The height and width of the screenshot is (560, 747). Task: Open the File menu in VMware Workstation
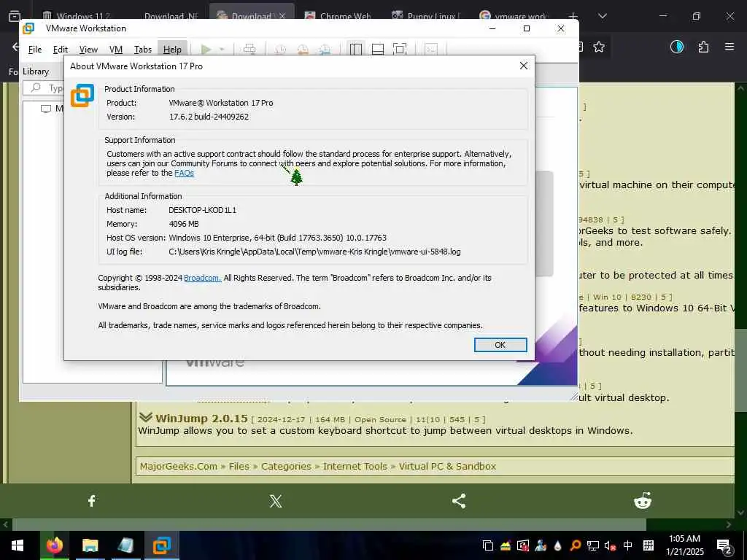click(35, 50)
